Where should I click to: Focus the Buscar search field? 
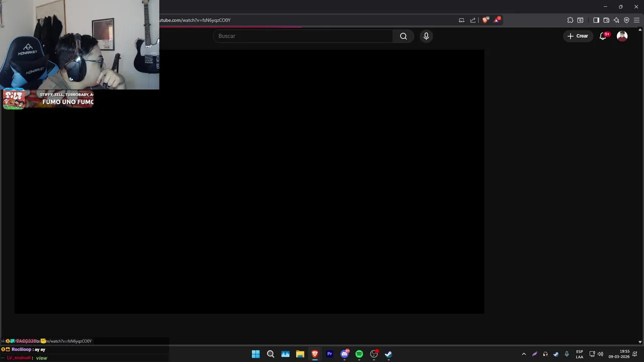click(303, 36)
